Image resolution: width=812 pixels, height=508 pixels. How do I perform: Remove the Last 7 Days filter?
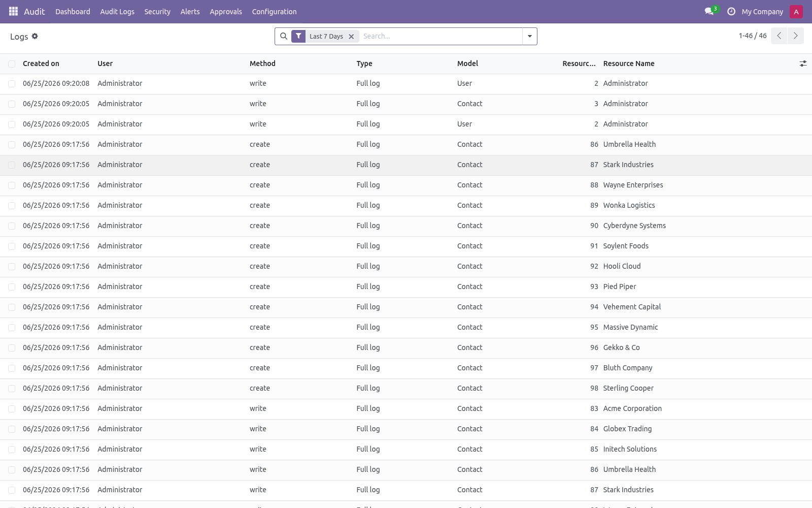pos(351,37)
